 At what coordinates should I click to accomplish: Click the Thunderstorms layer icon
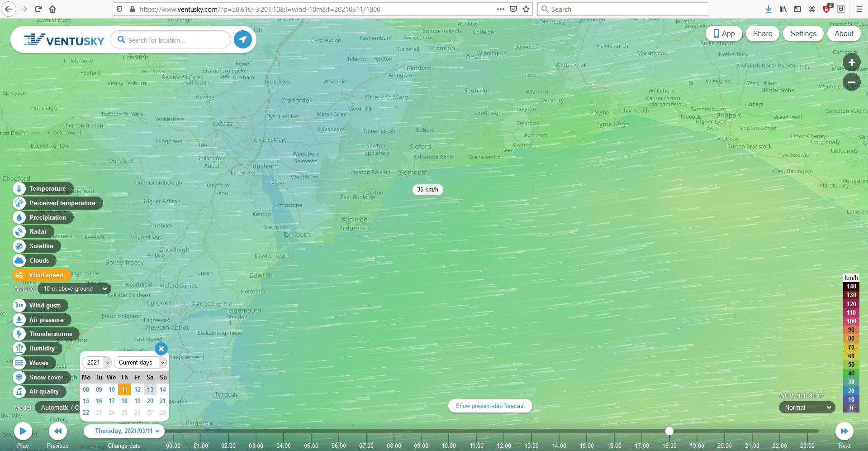click(x=19, y=334)
